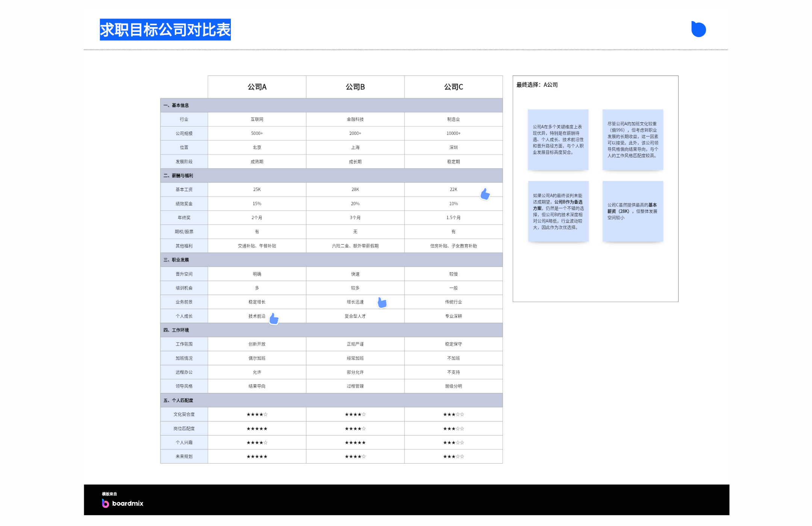Click the 稳定期 cell
This screenshot has width=812, height=526.
coord(453,162)
